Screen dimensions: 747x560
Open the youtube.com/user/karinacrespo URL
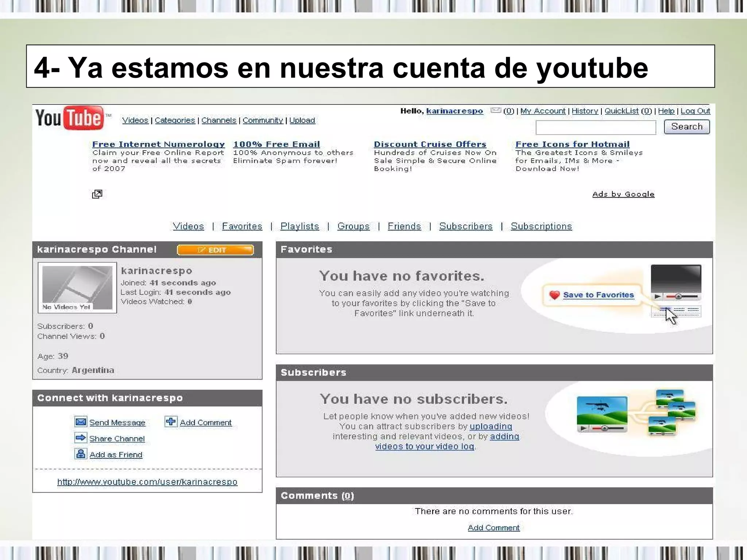pos(147,482)
